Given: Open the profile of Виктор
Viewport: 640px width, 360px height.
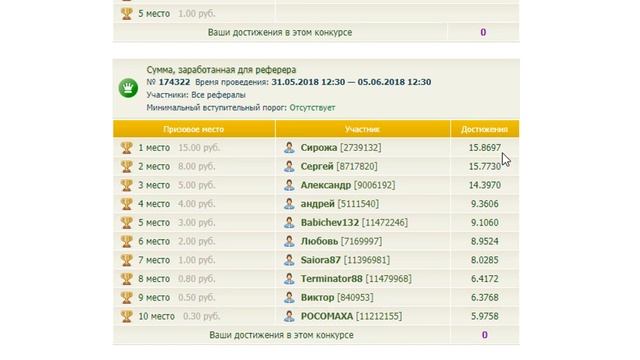Looking at the screenshot, I should pos(317,298).
